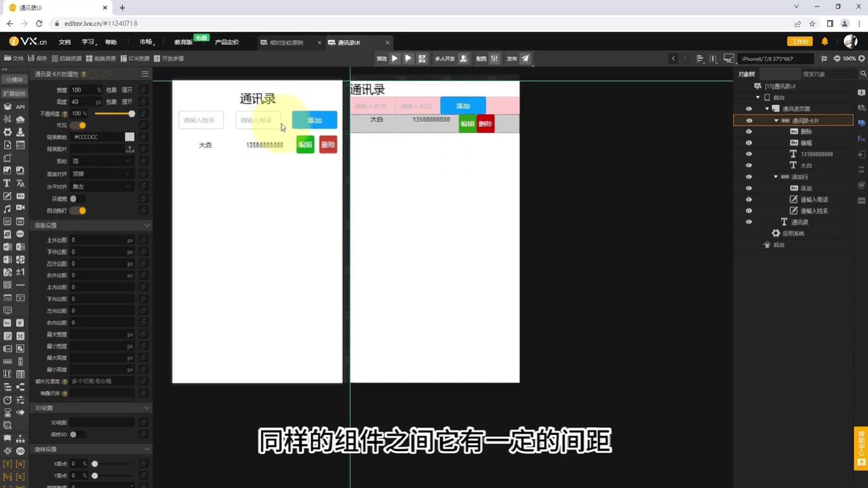This screenshot has height=488, width=868.
Task: Open the 产品定价 menu item
Action: 227,42
